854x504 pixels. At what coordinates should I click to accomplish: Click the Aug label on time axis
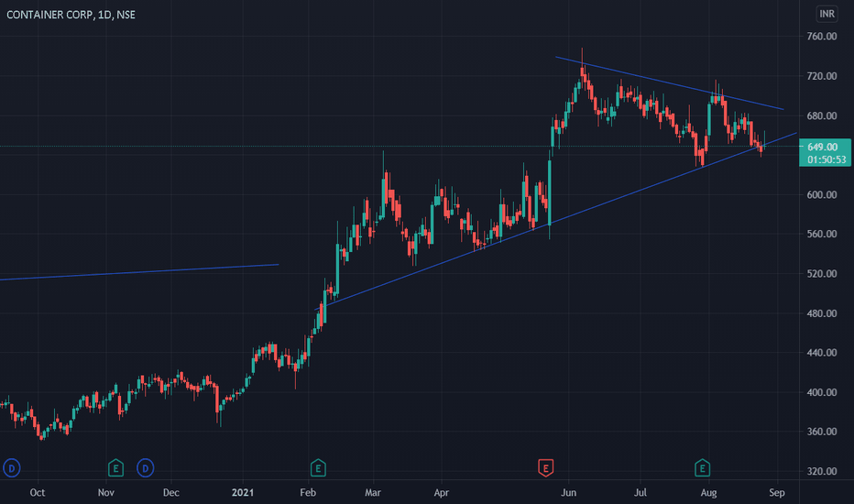pos(708,493)
